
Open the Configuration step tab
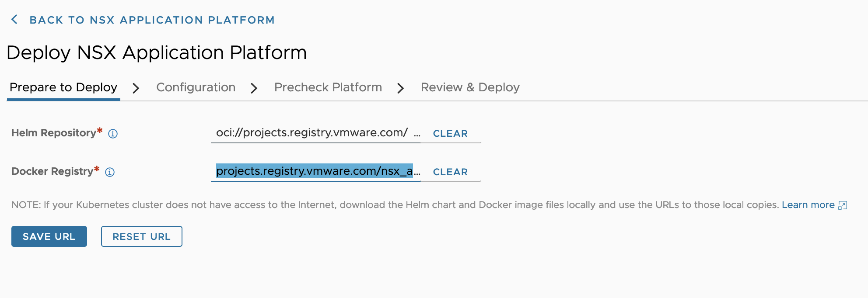(196, 87)
